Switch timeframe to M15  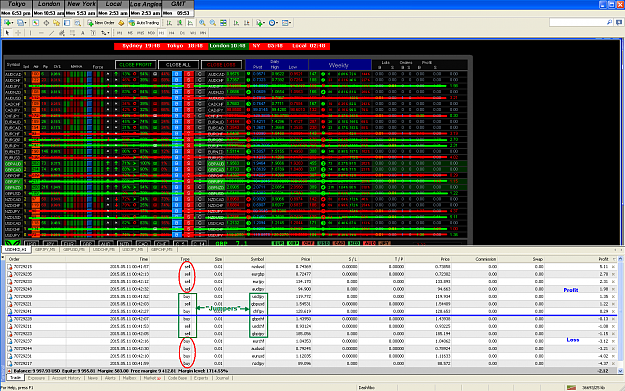coord(140,33)
